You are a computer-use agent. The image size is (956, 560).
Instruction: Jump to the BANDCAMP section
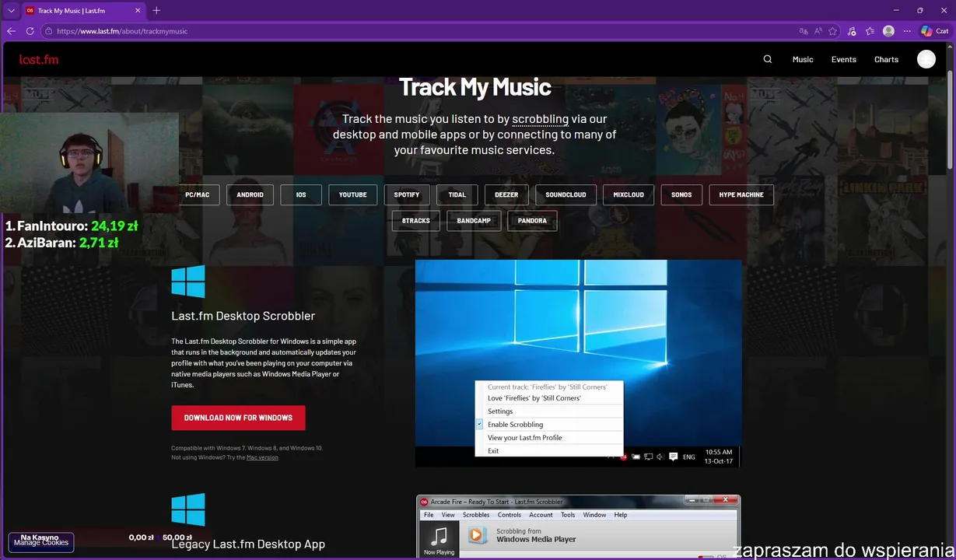(x=474, y=220)
